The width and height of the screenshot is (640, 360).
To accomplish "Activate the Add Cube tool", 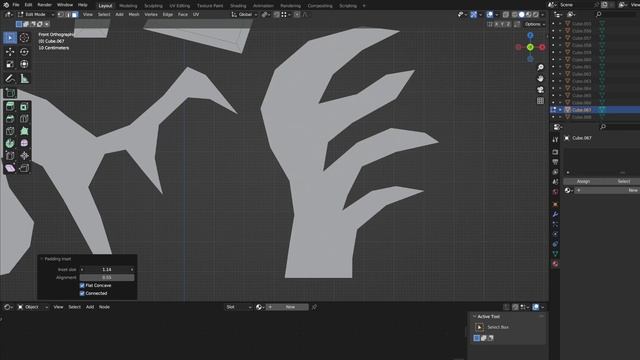I will click(10, 93).
